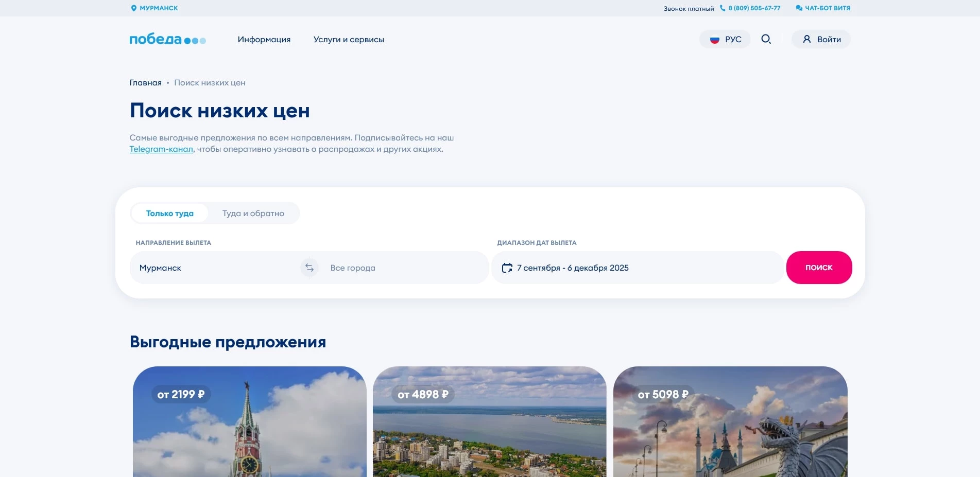Click the location pin icon near Мурманск
The image size is (980, 477).
pyautogui.click(x=133, y=8)
